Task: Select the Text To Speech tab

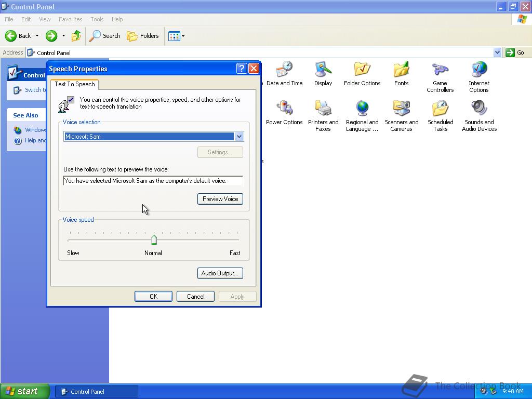Action: [x=75, y=84]
